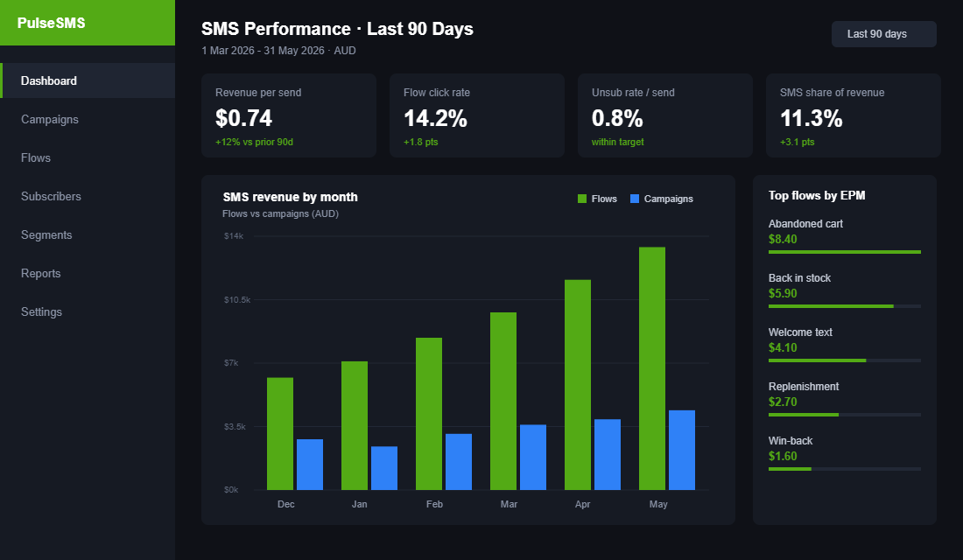The image size is (963, 560).
Task: Click the Abandoned cart progress bar
Action: (845, 252)
